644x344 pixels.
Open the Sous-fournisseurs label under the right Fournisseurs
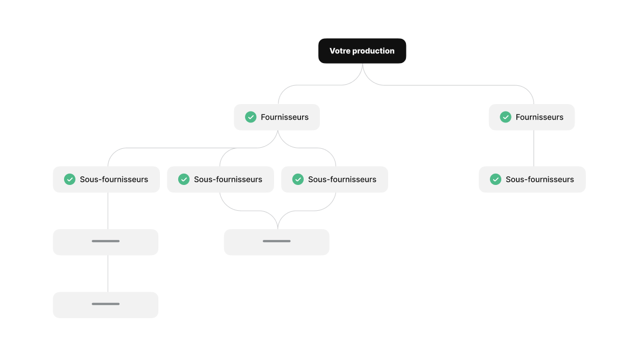pyautogui.click(x=540, y=180)
